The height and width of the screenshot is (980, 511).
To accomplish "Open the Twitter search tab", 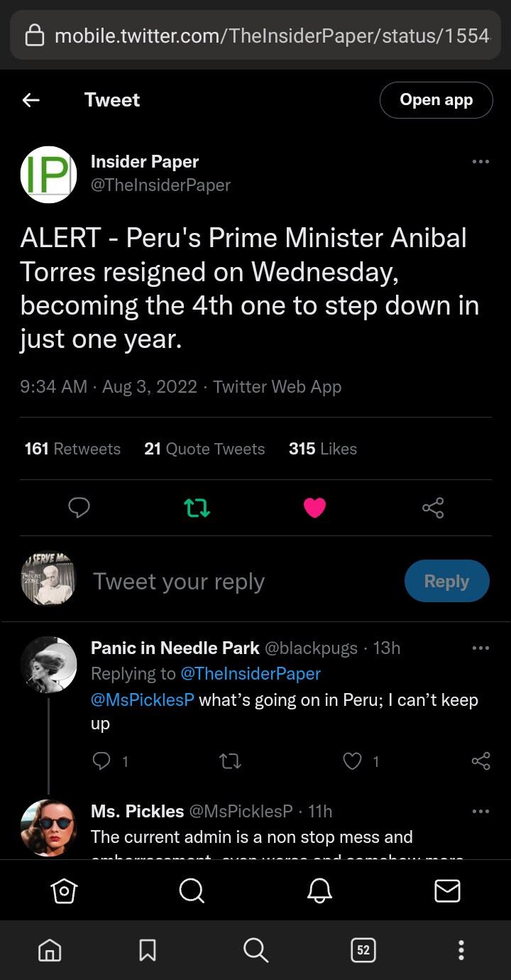I will [x=192, y=891].
